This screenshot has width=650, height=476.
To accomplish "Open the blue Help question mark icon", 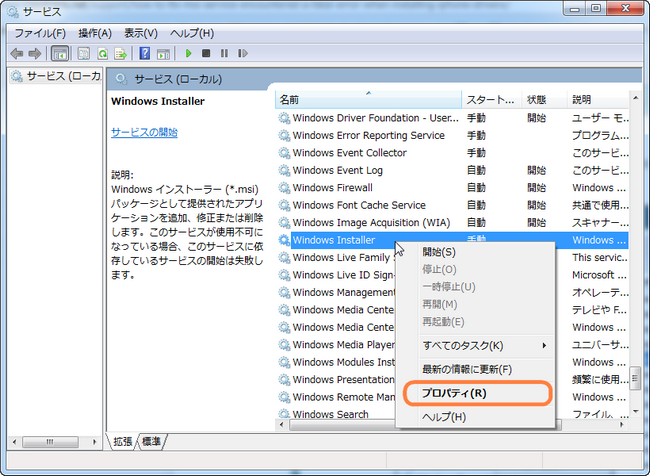I will pyautogui.click(x=145, y=53).
